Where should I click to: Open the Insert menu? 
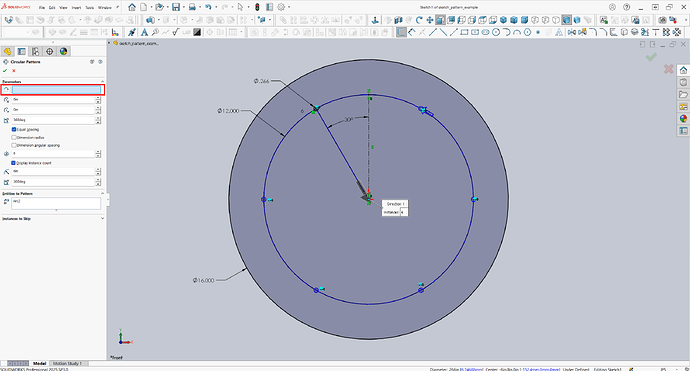[x=76, y=7]
